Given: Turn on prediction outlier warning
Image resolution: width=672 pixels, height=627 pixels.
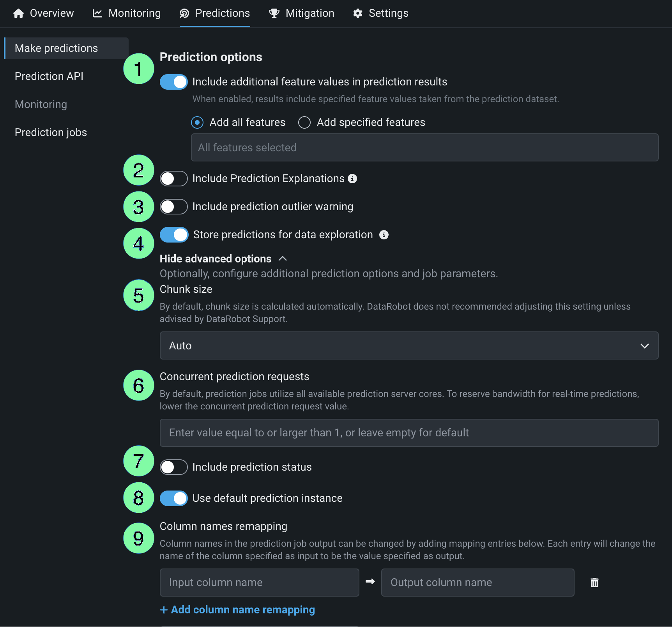Looking at the screenshot, I should [x=174, y=207].
